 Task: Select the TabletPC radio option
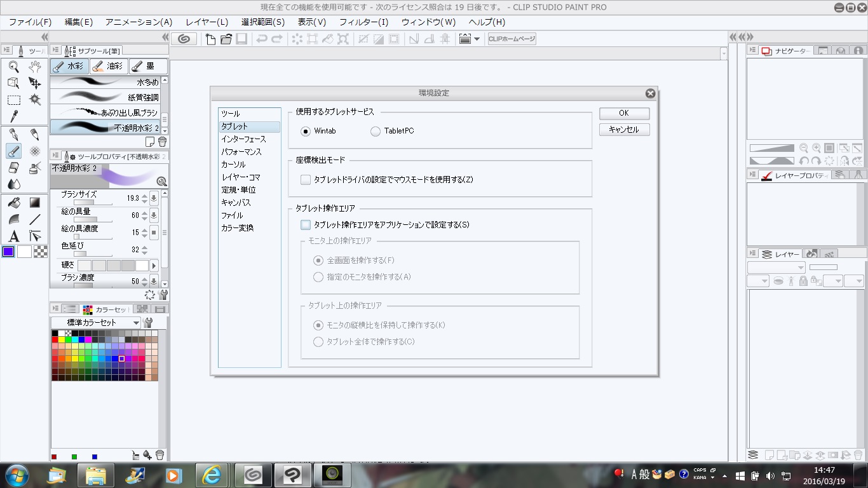[376, 131]
